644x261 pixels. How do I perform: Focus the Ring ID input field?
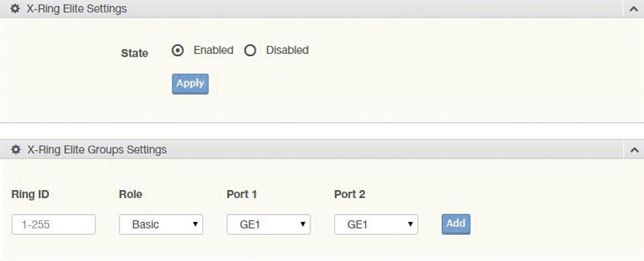coord(53,224)
